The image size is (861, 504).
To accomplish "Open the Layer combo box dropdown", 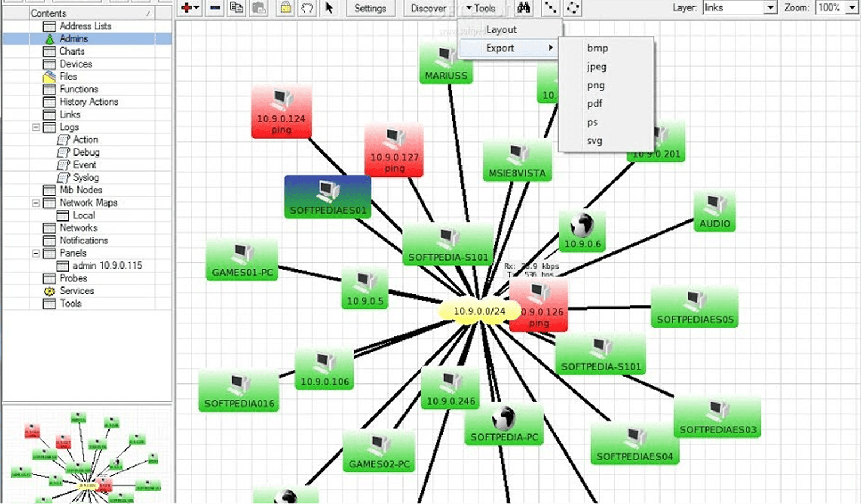I will [771, 7].
